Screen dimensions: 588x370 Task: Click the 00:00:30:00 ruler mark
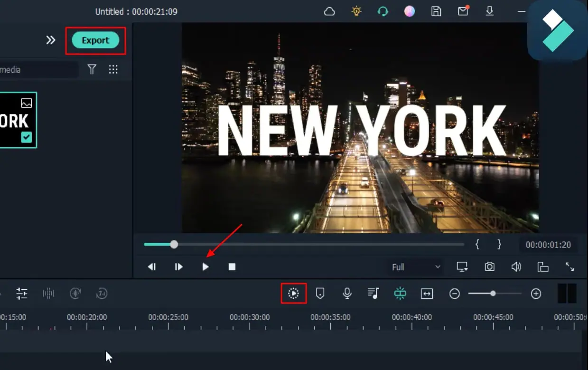(x=250, y=317)
